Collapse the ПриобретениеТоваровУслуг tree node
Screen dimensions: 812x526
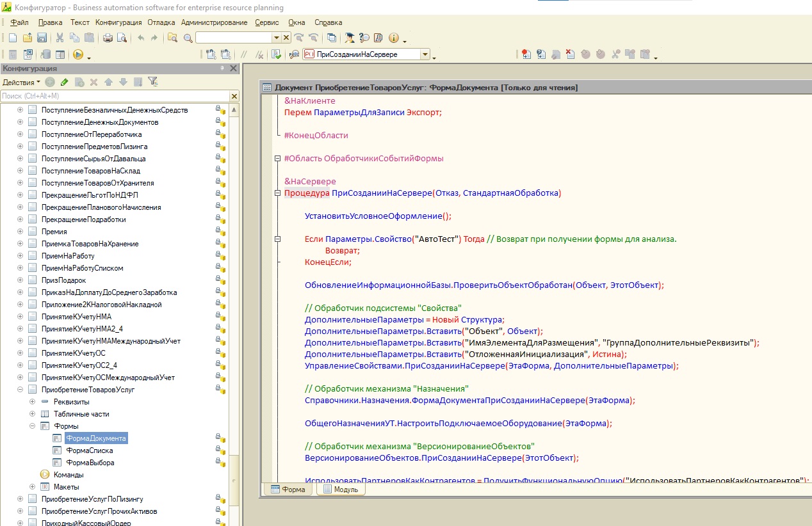pyautogui.click(x=20, y=390)
